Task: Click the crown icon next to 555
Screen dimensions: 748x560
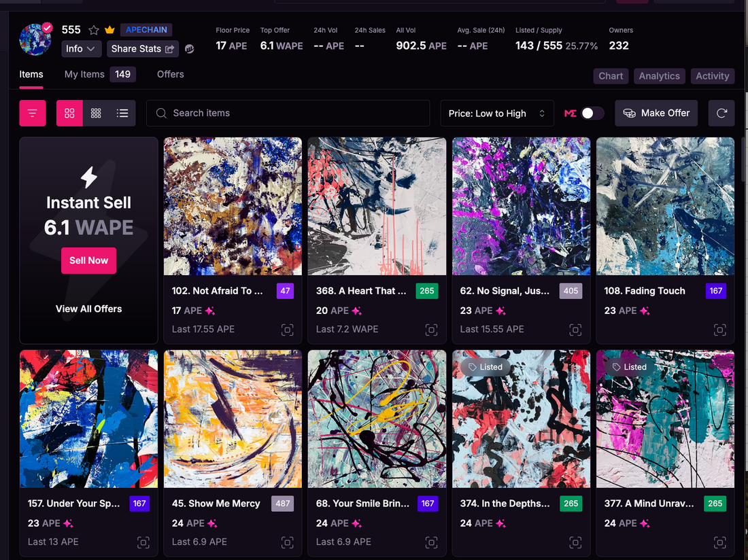Action: 109,30
